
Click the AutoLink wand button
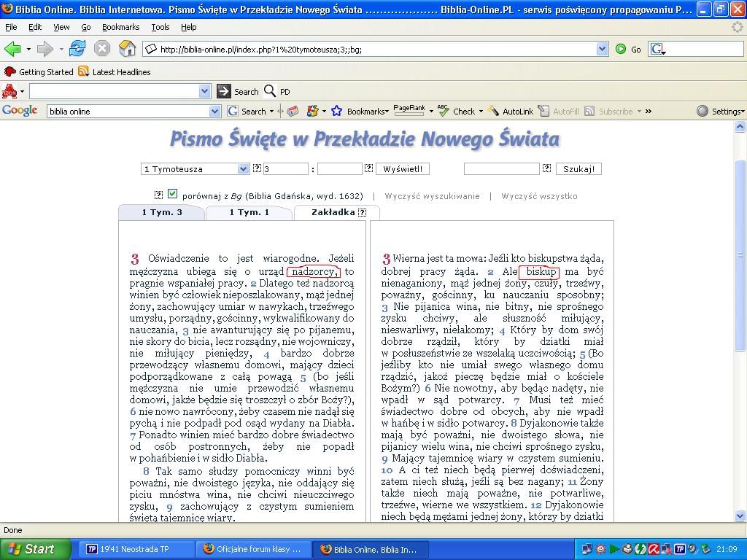pyautogui.click(x=511, y=112)
